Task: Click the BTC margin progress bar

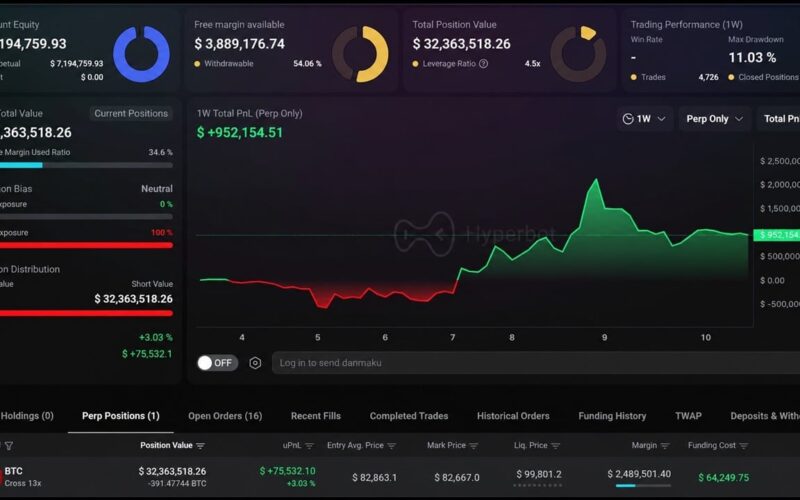Action: [x=643, y=486]
